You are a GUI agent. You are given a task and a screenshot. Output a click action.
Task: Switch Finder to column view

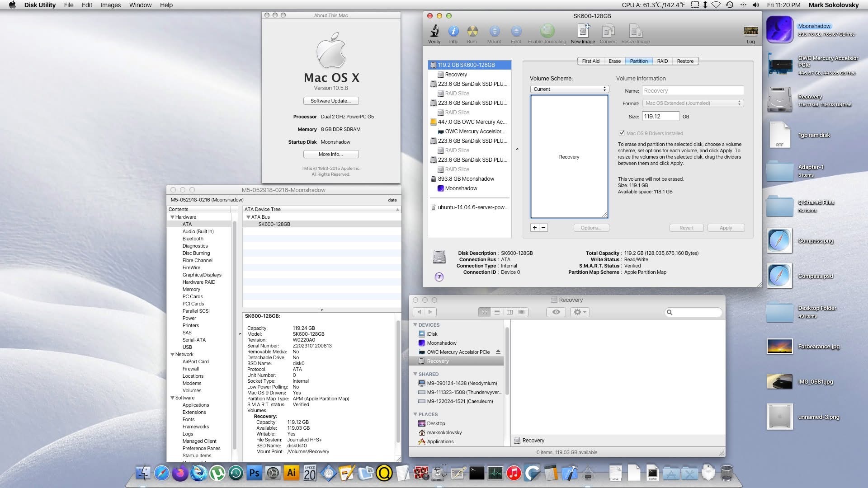coord(509,312)
